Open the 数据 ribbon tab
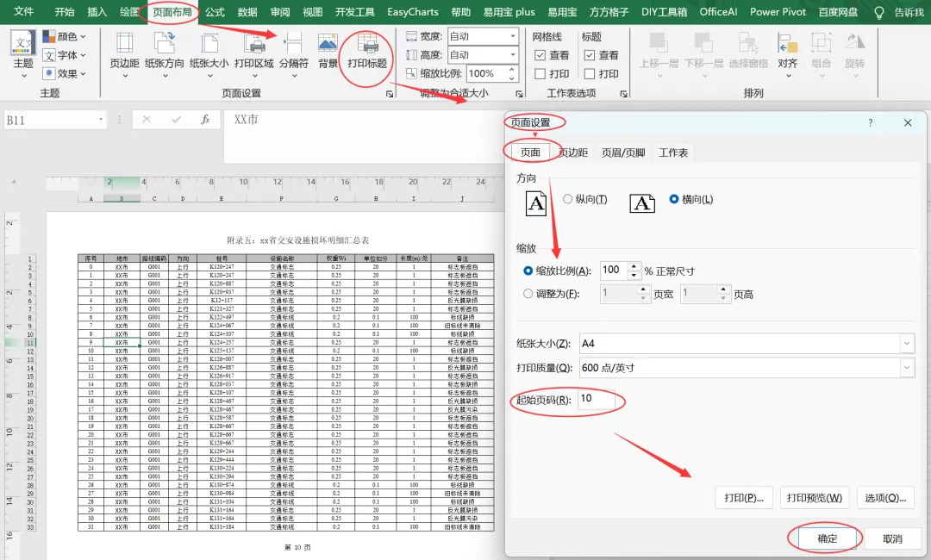Image resolution: width=931 pixels, height=560 pixels. pyautogui.click(x=247, y=12)
